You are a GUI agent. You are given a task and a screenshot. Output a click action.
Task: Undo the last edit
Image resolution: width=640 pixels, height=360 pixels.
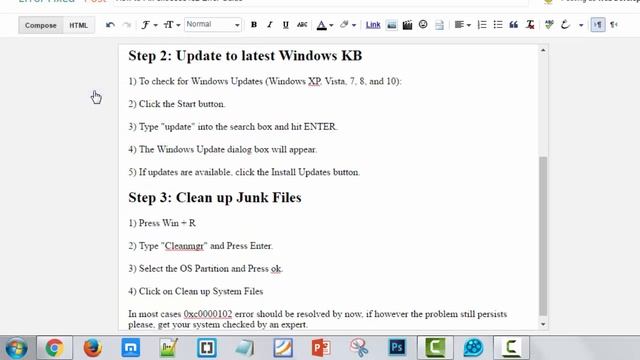coord(110,25)
